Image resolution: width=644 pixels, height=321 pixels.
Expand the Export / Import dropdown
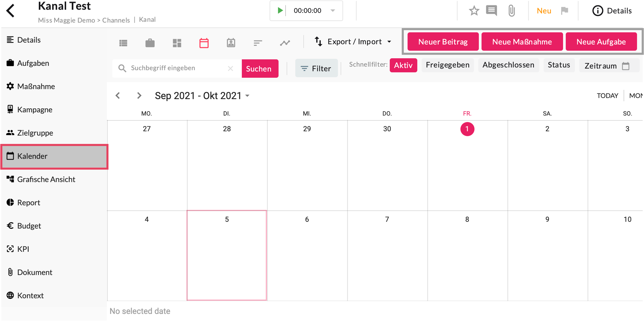pos(353,42)
